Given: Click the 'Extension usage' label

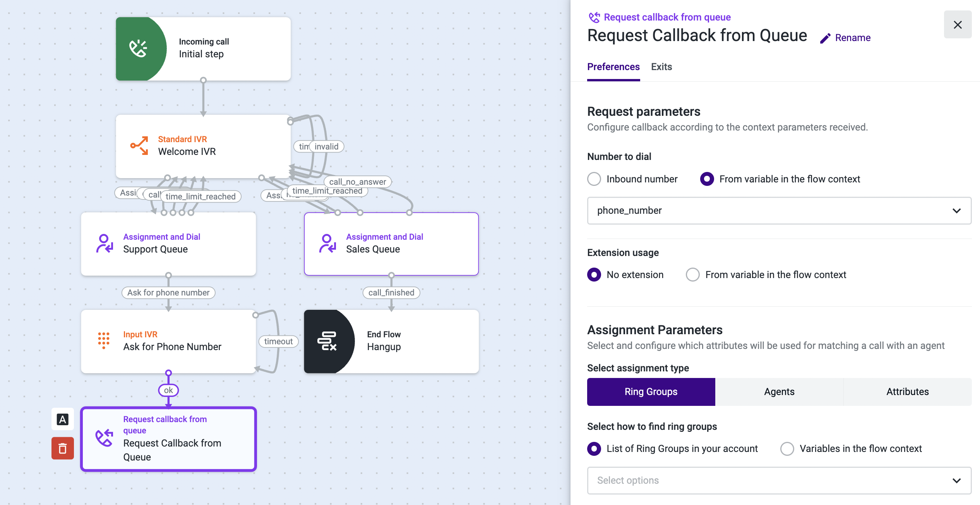Looking at the screenshot, I should tap(623, 252).
